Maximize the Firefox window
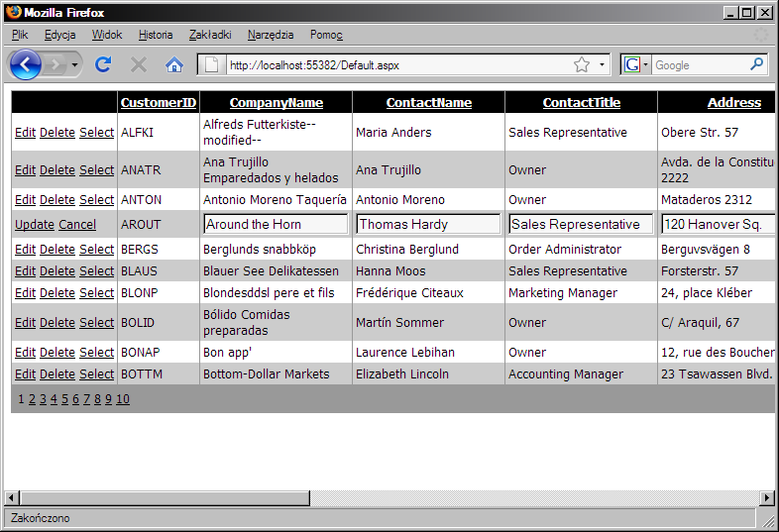Screen dimensions: 779x532 coord(746,13)
